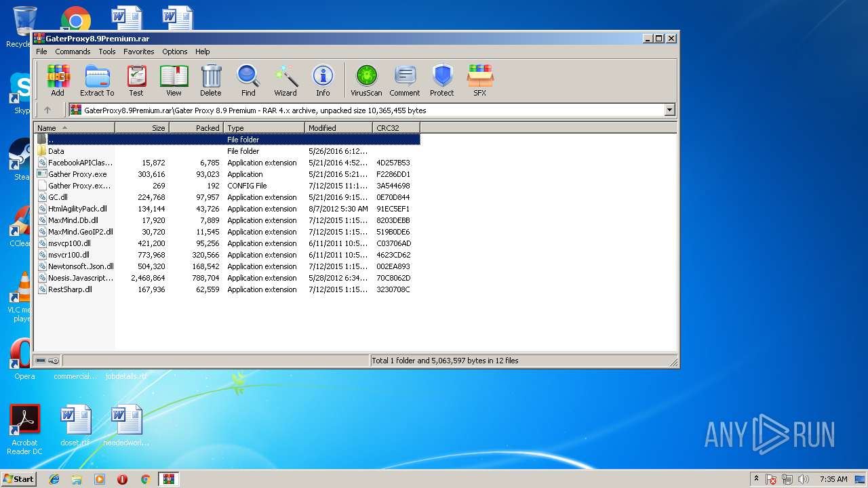Start VirusScan on the archive

coord(366,81)
